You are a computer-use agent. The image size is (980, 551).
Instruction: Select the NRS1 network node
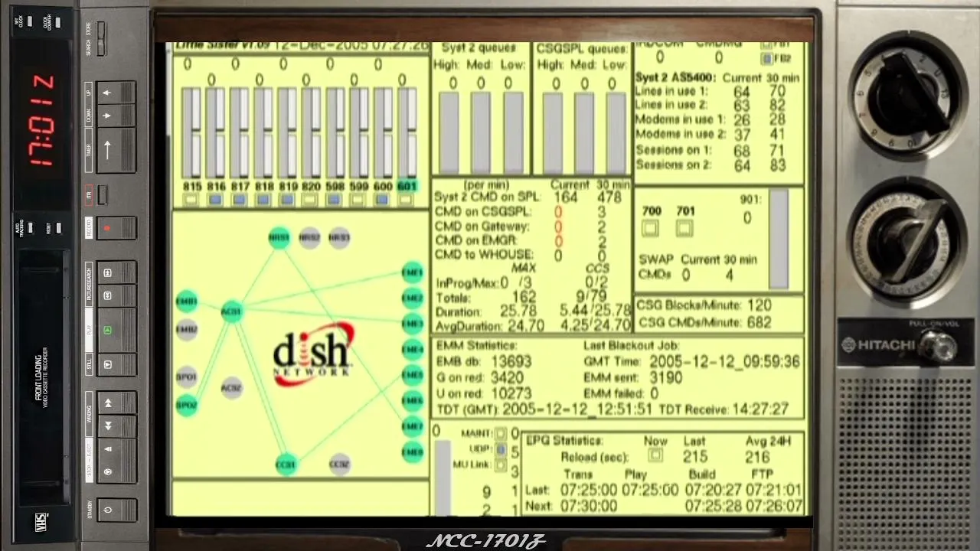coord(279,237)
